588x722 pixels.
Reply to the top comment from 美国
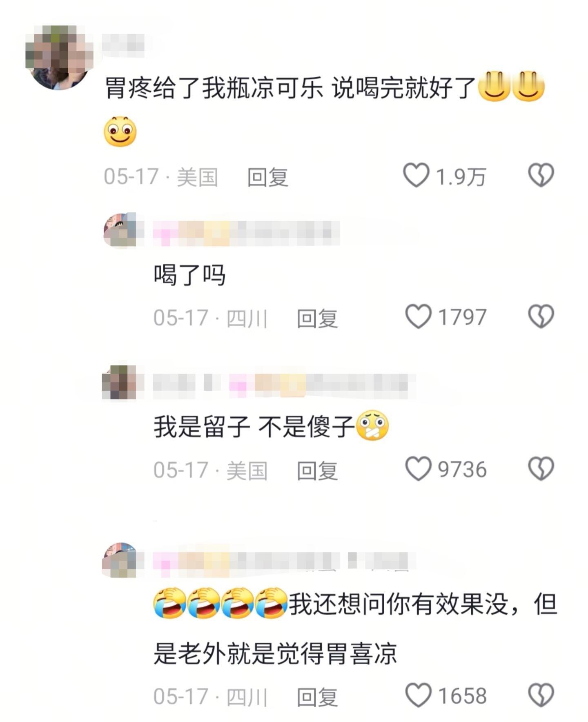point(268,177)
